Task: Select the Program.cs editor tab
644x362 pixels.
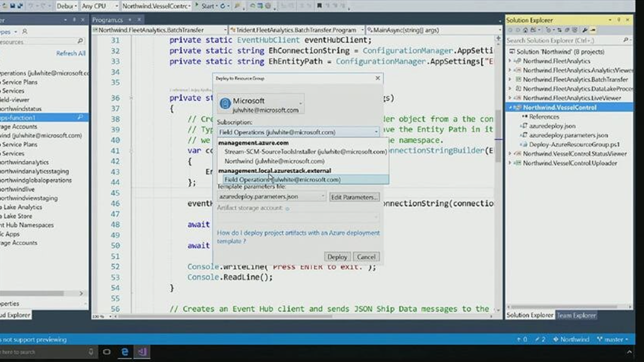Action: pos(107,20)
